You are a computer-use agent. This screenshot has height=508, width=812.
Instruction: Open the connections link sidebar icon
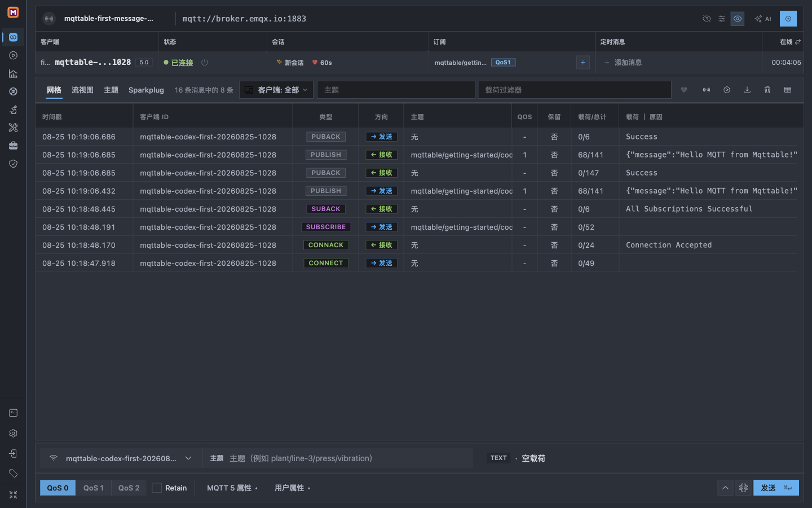(x=13, y=37)
